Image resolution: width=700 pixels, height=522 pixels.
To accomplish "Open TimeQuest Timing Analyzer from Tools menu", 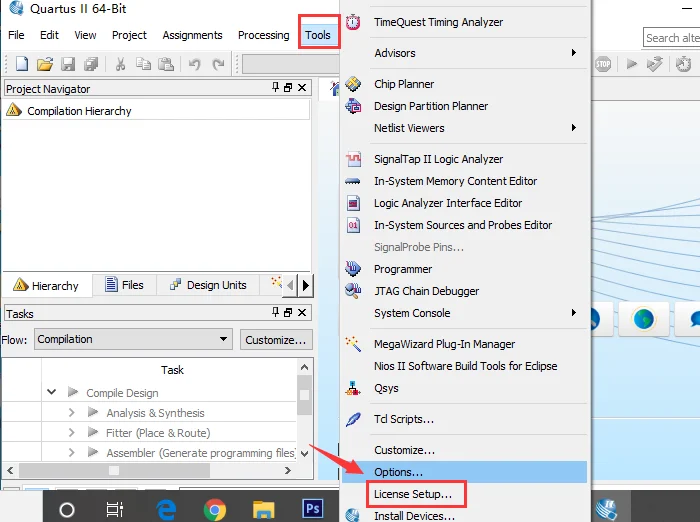I will [465, 22].
